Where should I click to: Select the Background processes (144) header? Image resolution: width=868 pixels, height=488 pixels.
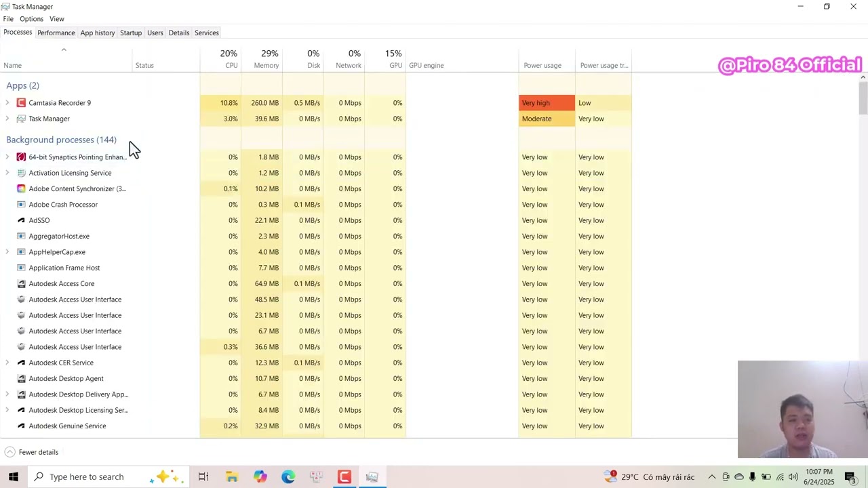(x=61, y=140)
